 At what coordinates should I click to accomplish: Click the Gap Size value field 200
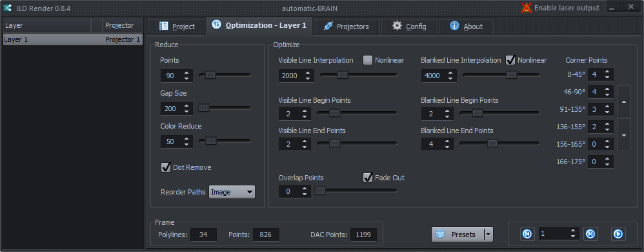177,109
